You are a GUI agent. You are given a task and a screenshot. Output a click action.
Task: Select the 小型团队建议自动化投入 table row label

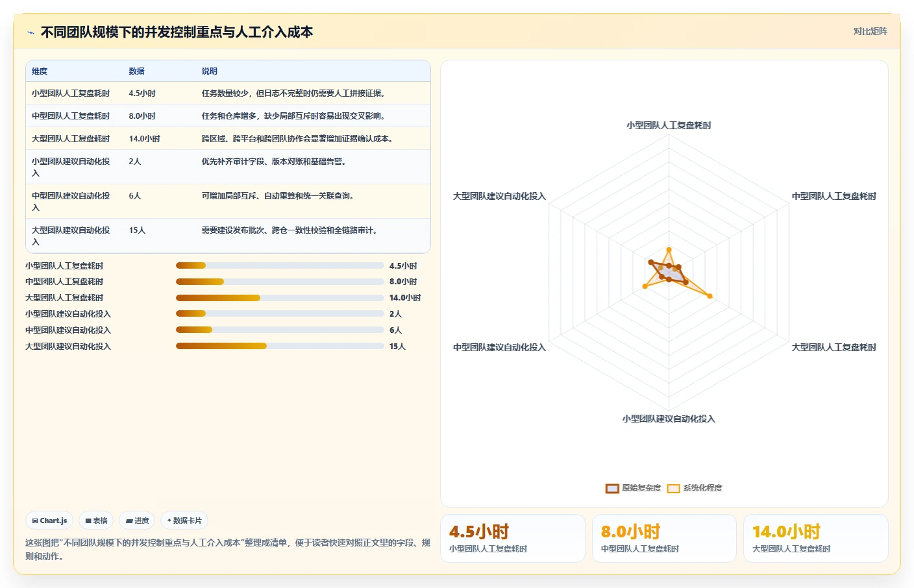[x=71, y=167]
